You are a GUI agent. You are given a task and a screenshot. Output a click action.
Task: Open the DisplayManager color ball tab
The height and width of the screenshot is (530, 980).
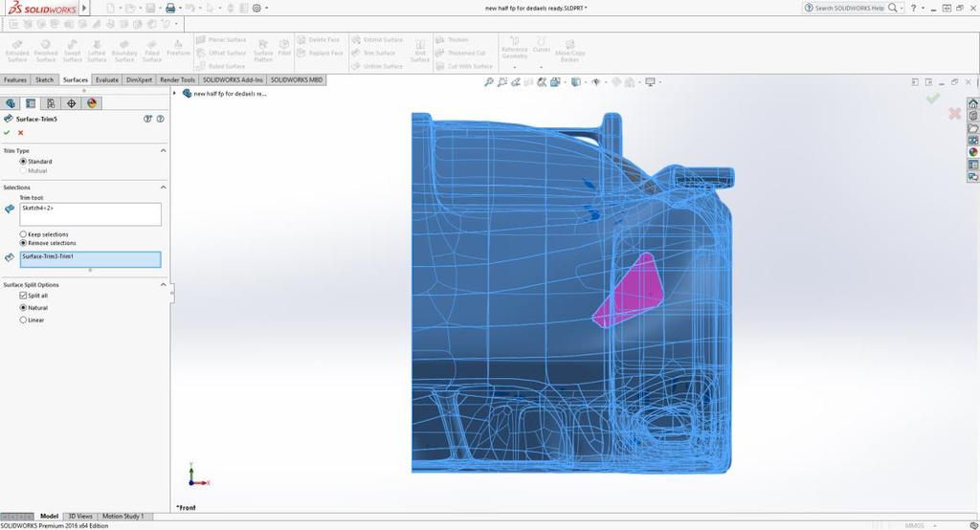coord(92,103)
